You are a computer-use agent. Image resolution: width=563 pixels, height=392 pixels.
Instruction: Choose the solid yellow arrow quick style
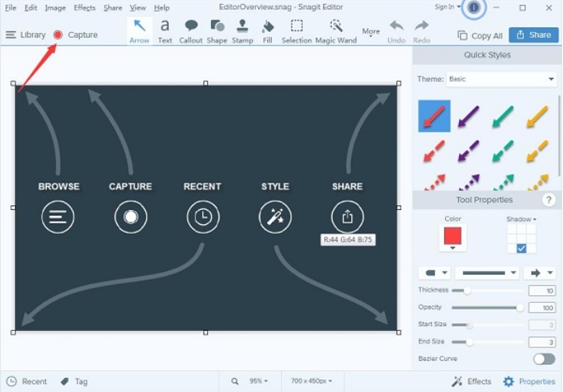pyautogui.click(x=537, y=116)
